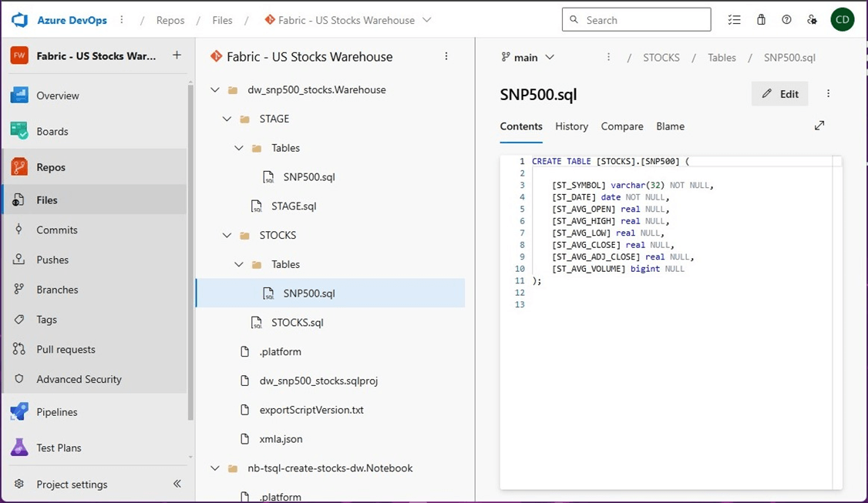The width and height of the screenshot is (868, 503).
Task: Open User settings icon in header
Action: [x=812, y=20]
